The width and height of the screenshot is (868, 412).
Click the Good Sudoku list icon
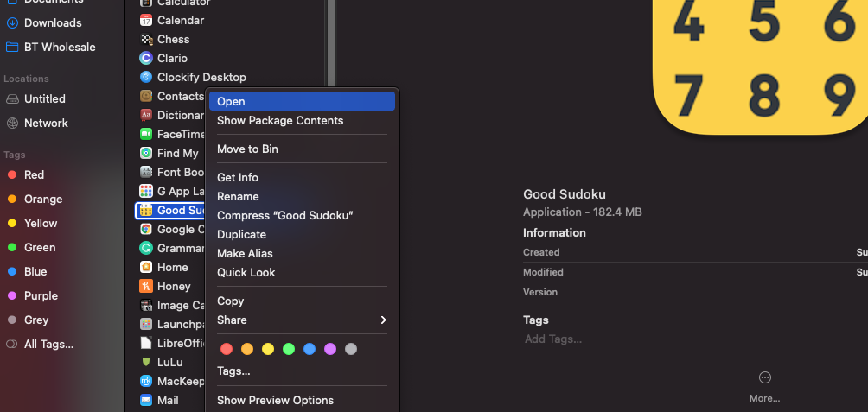point(145,210)
